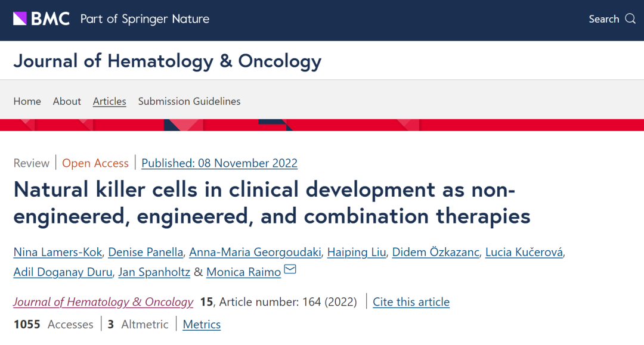Click the Search label in header
The image size is (644, 345).
point(603,19)
